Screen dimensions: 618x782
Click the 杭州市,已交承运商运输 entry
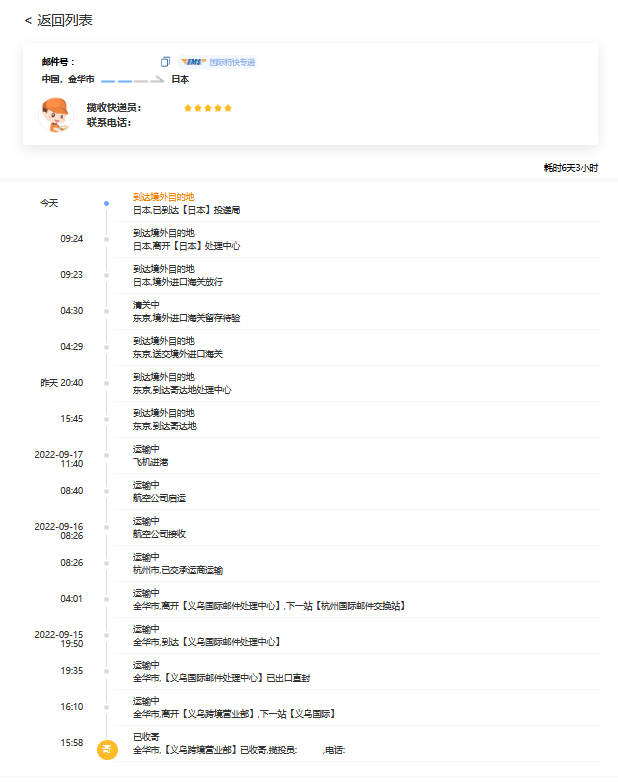pyautogui.click(x=178, y=570)
